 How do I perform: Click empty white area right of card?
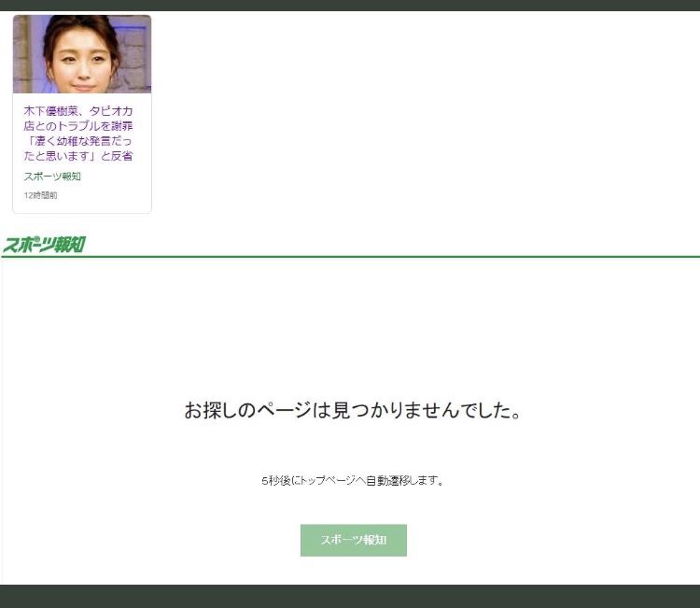click(x=420, y=112)
